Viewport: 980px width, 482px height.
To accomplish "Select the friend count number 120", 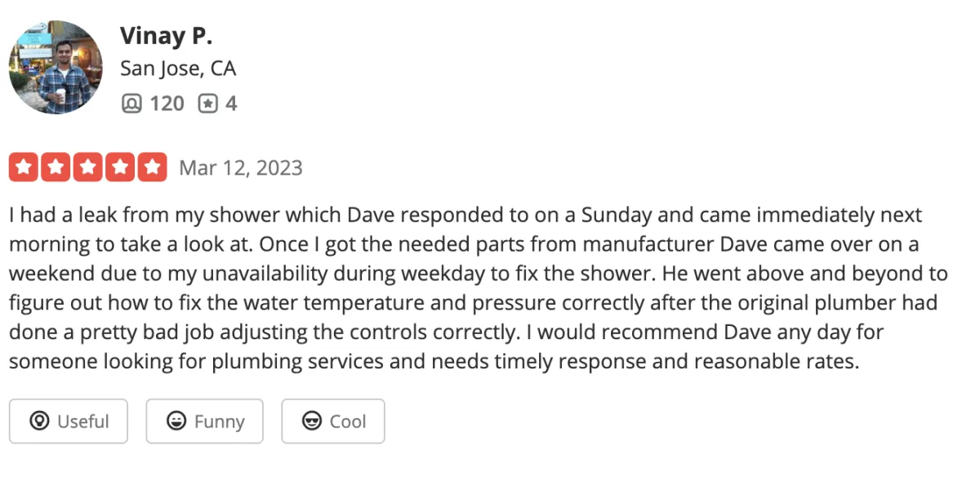I will coord(167,104).
